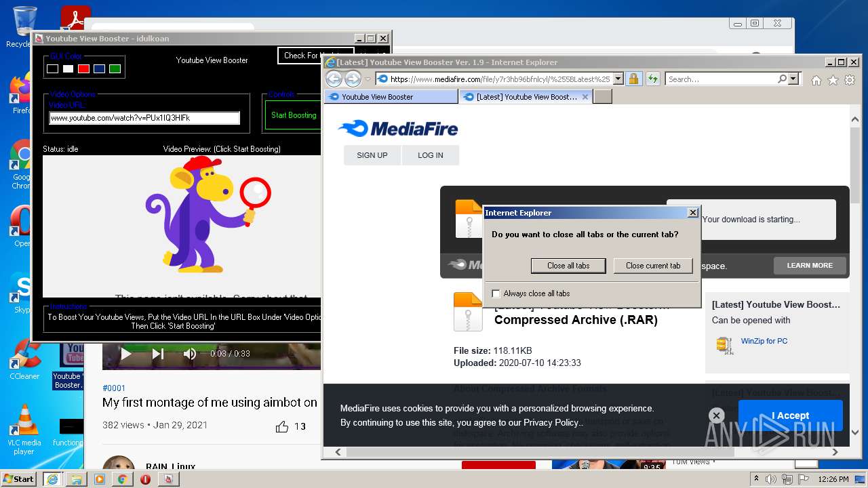The image size is (868, 488).
Task: Click the video Play button
Action: tap(125, 354)
